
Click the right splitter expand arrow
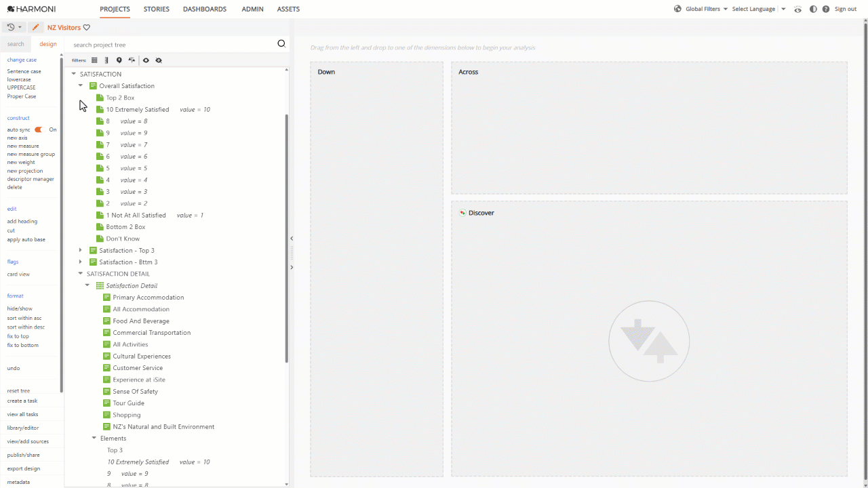(x=292, y=268)
